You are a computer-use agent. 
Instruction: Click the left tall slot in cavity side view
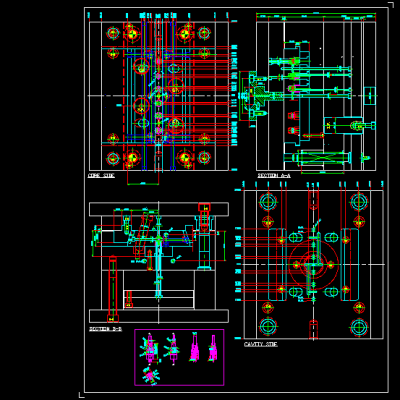pos(278,264)
